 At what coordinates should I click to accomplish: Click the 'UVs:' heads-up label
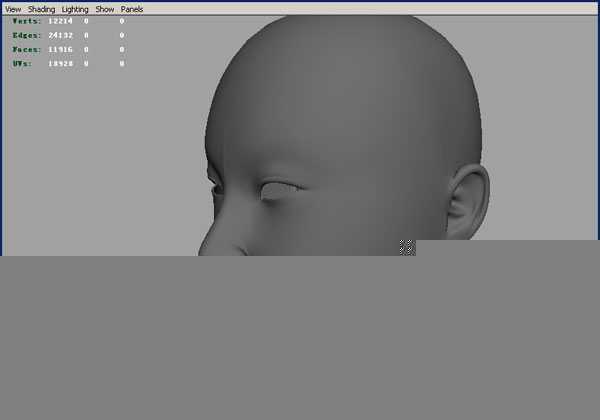point(22,63)
